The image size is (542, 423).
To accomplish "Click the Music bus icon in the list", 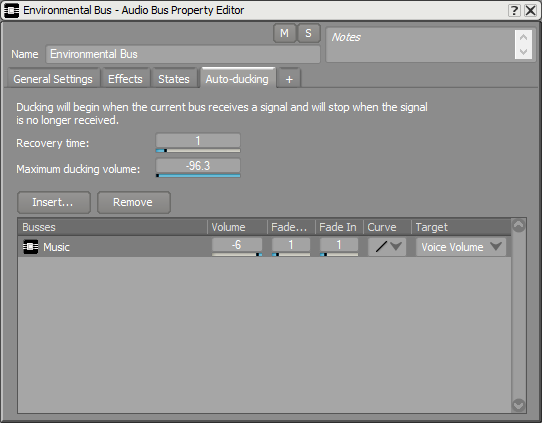I will pos(30,247).
